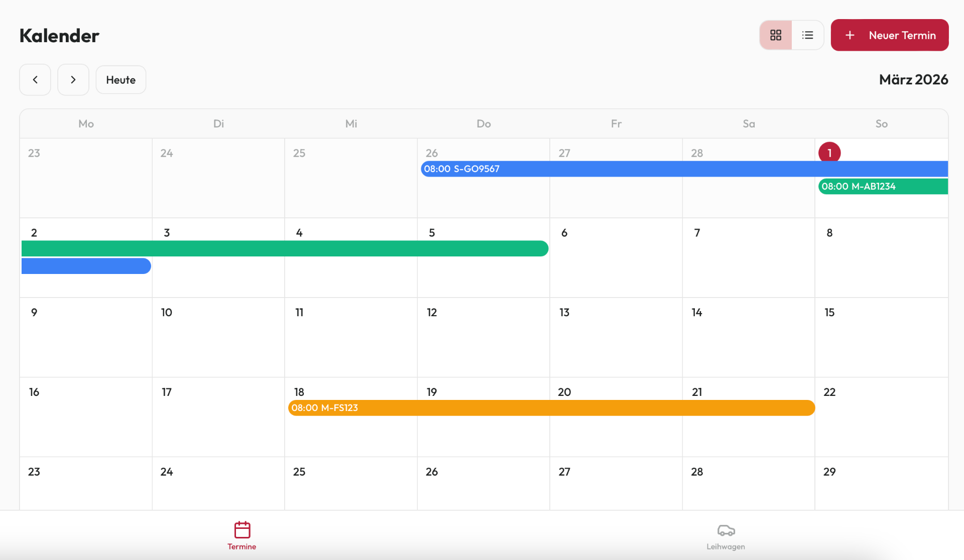Image resolution: width=964 pixels, height=560 pixels.
Task: Select March 12 day number
Action: click(432, 312)
